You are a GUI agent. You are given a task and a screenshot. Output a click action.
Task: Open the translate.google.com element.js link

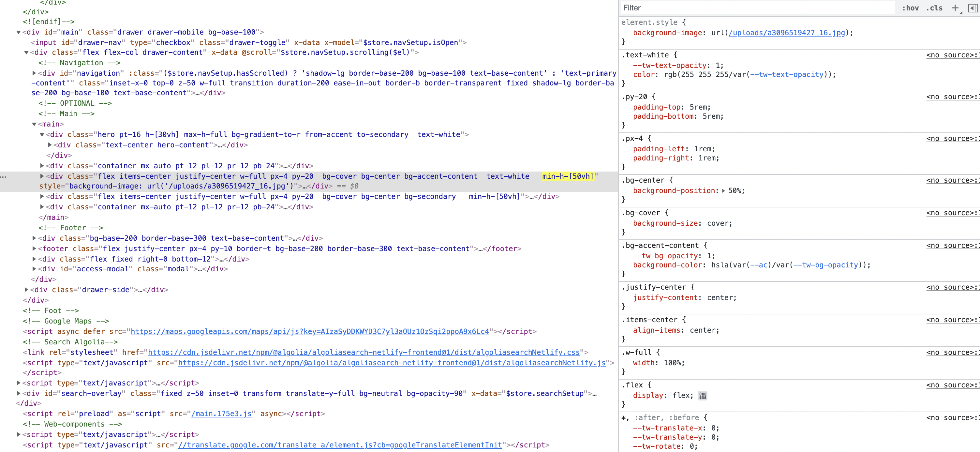(340, 445)
